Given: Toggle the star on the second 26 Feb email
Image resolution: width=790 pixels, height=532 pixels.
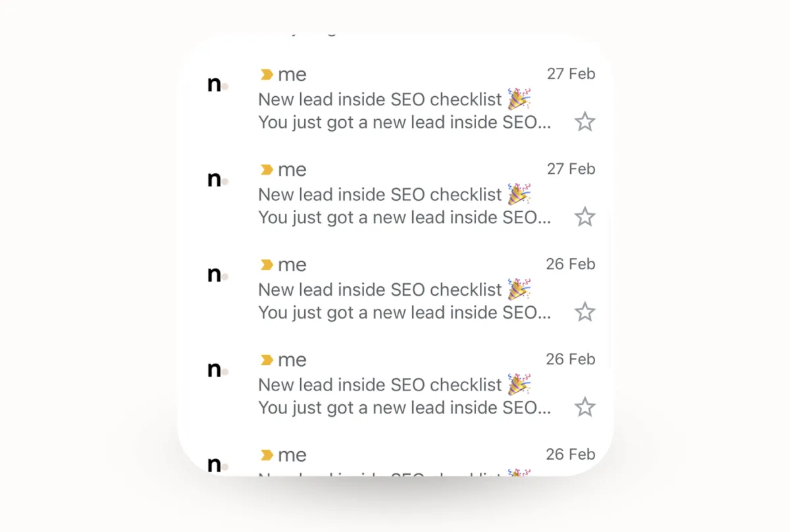Looking at the screenshot, I should point(585,407).
